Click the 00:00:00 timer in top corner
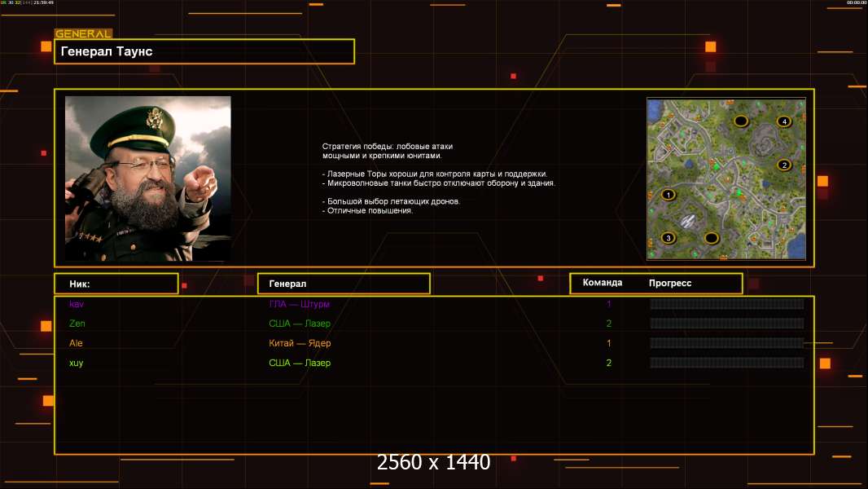This screenshot has width=868, height=489. 855,3
